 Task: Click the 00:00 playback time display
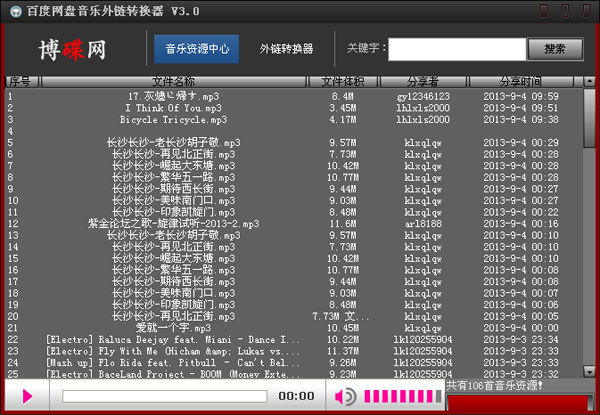point(296,396)
